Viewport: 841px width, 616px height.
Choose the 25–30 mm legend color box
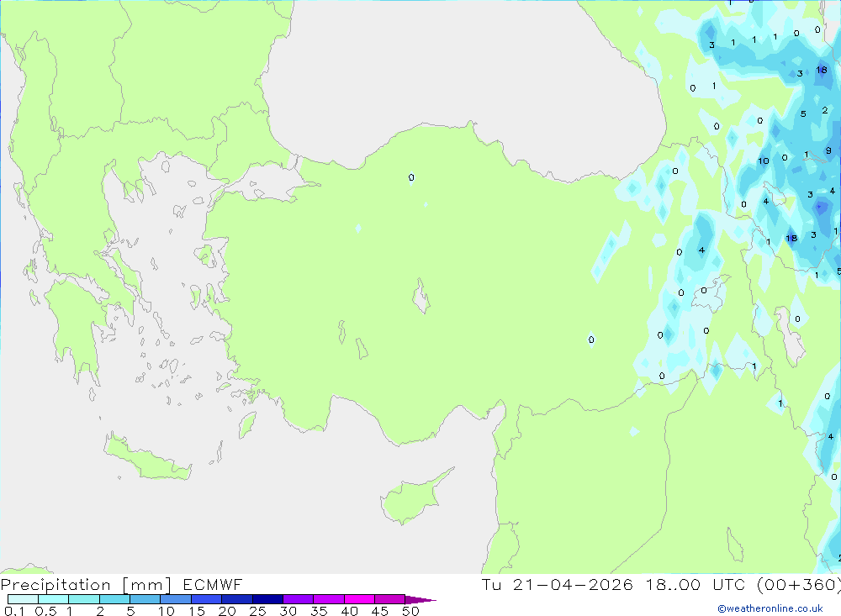tap(267, 599)
